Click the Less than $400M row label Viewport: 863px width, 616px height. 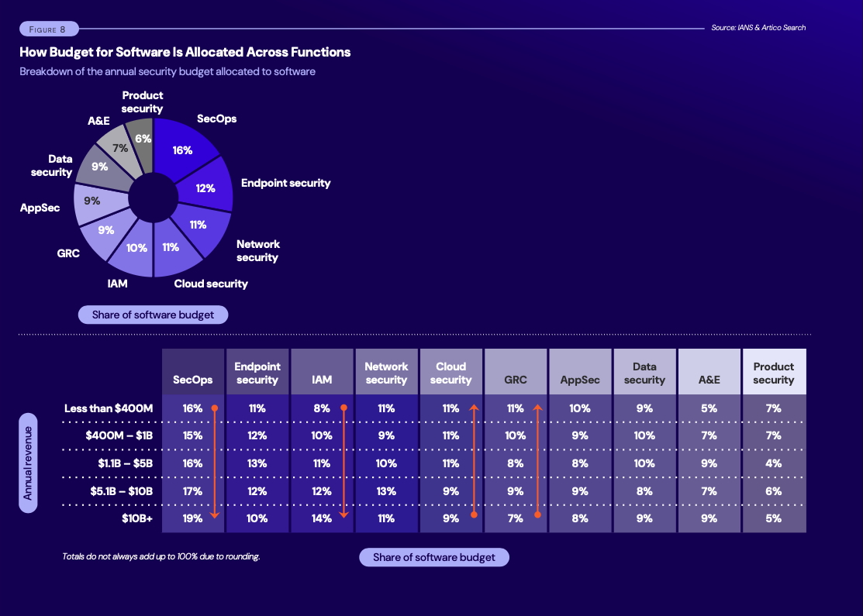point(108,408)
